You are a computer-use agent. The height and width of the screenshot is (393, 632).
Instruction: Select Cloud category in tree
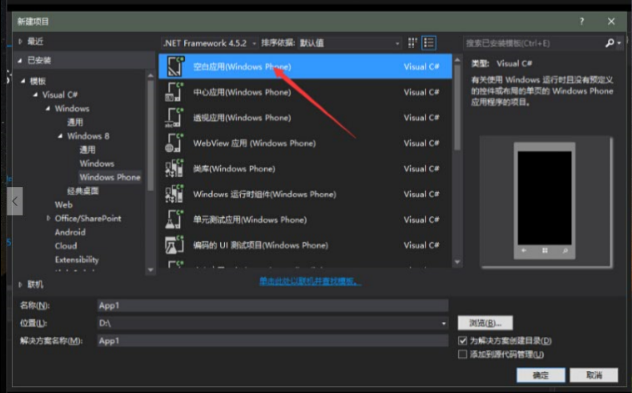(66, 245)
